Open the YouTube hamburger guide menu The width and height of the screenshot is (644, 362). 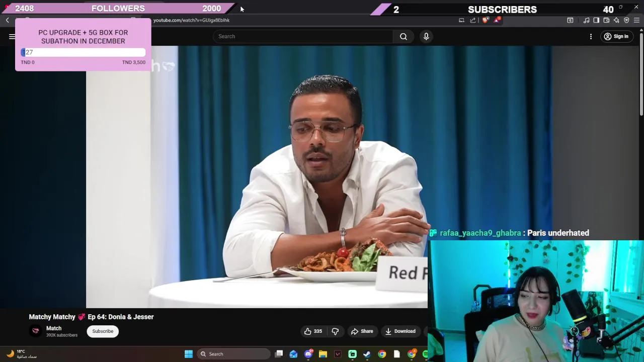pyautogui.click(x=12, y=36)
